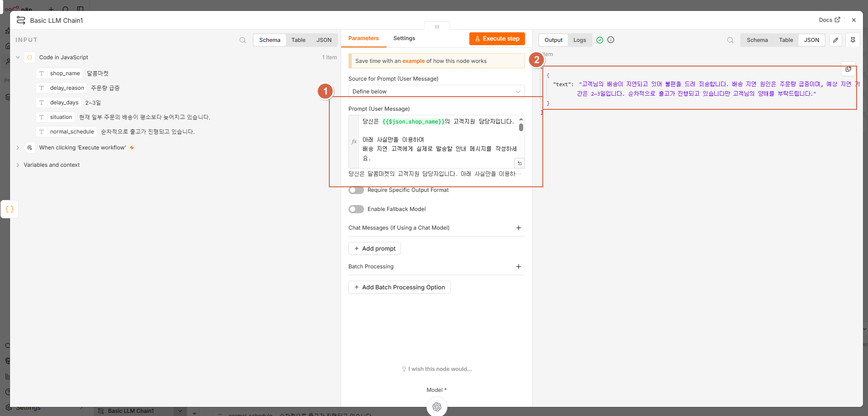Edit output with the pencil icon
The height and width of the screenshot is (416, 868).
[x=836, y=40]
